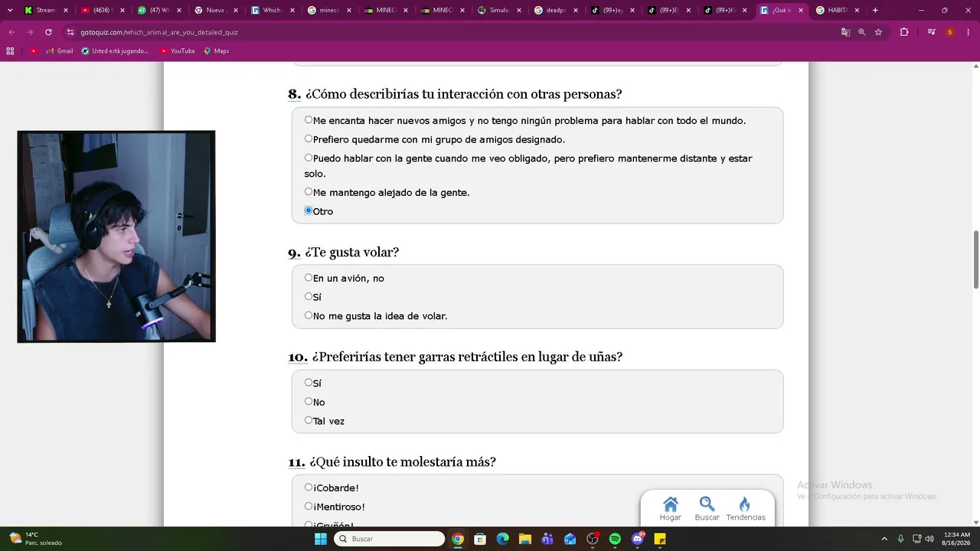Click the webcam overlay thumbnail

[x=116, y=236]
